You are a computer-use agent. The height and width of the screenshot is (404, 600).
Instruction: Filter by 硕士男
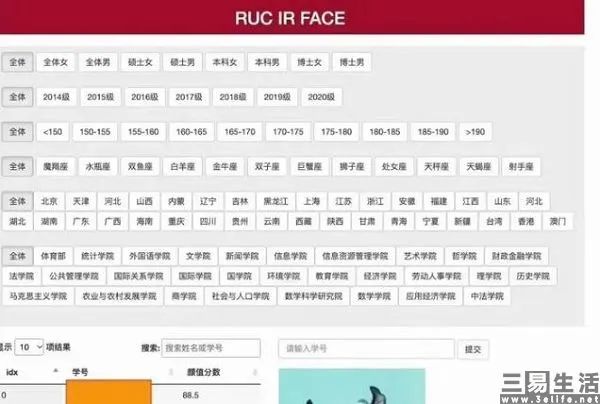click(183, 62)
